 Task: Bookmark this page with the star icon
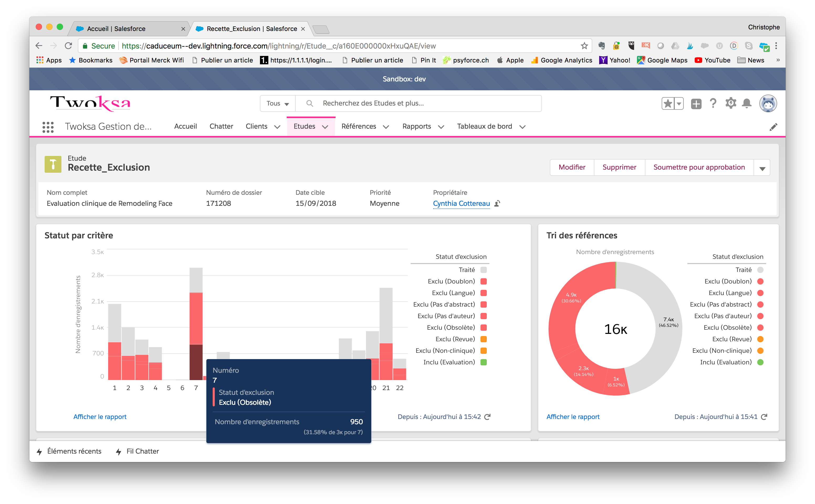(x=584, y=46)
